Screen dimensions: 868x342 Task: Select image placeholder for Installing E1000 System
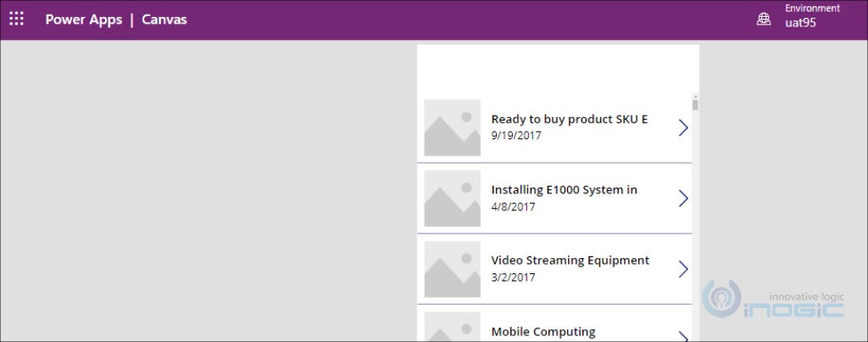[453, 199]
